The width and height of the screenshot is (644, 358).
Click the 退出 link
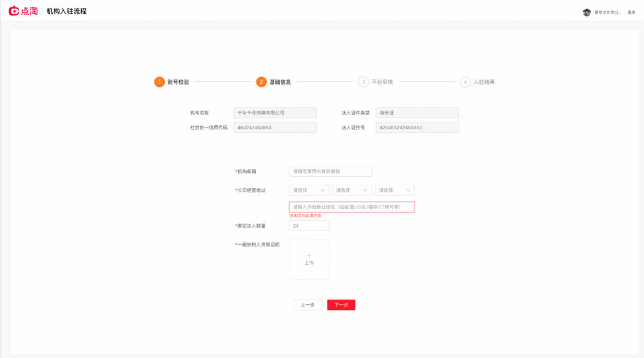click(x=631, y=13)
